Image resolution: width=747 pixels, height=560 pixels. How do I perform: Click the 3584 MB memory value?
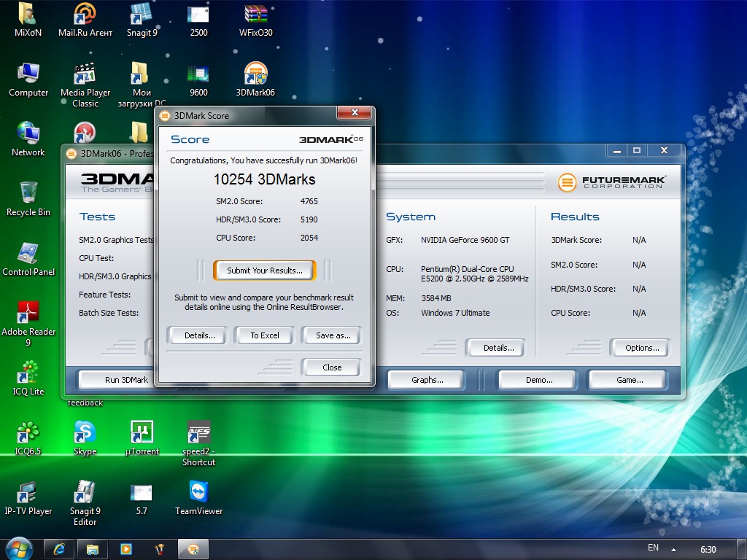(x=436, y=298)
